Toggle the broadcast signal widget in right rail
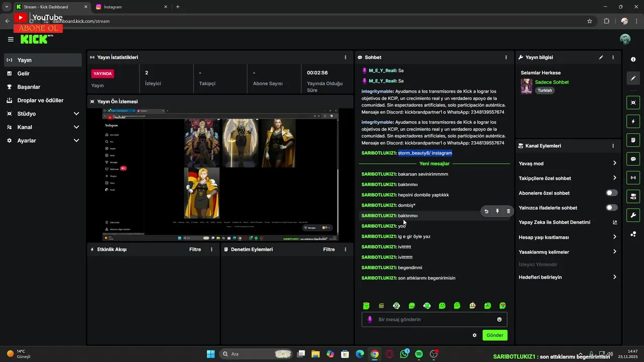 pos(633,177)
